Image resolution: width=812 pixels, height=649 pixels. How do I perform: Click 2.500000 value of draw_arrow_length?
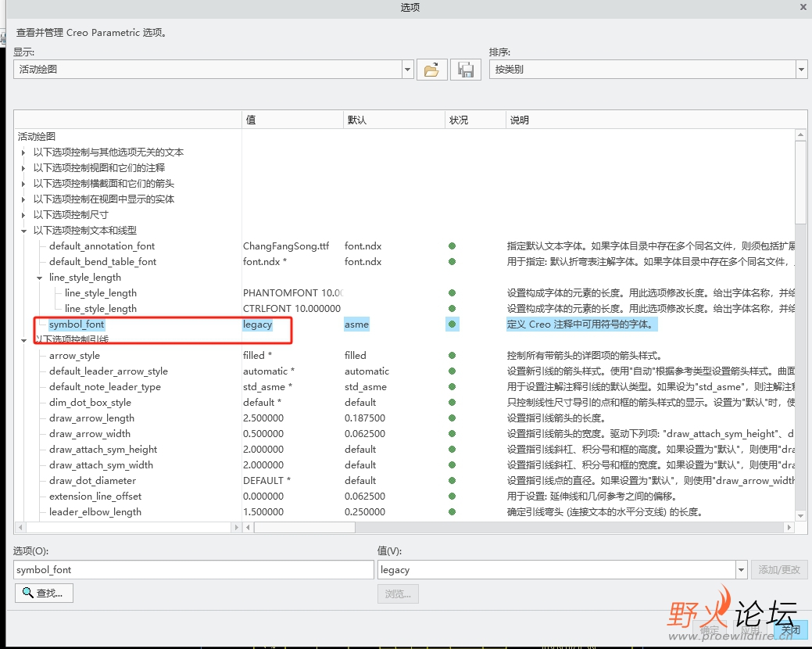pyautogui.click(x=263, y=418)
